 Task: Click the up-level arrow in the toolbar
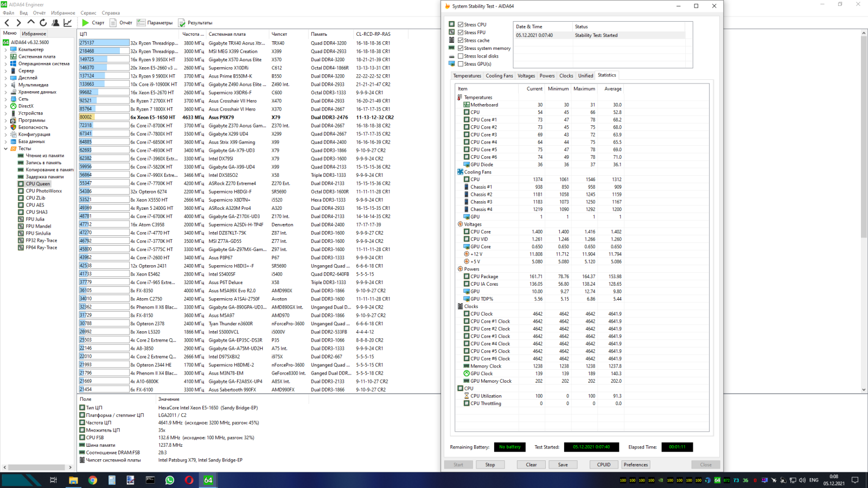coord(31,23)
